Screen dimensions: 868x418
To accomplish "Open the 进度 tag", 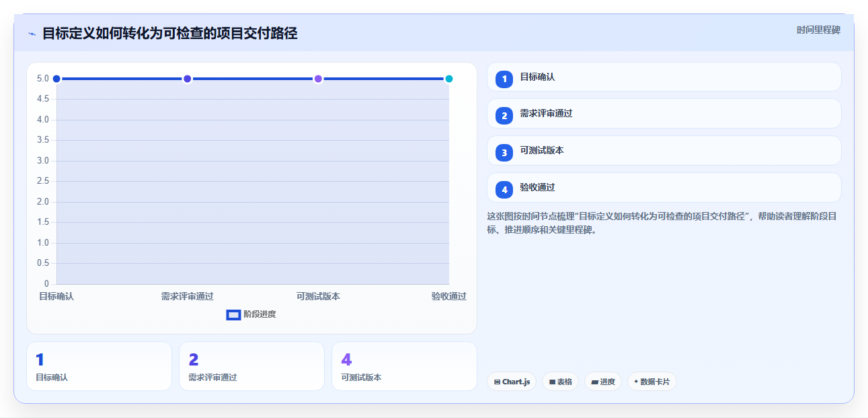I will click(x=603, y=382).
